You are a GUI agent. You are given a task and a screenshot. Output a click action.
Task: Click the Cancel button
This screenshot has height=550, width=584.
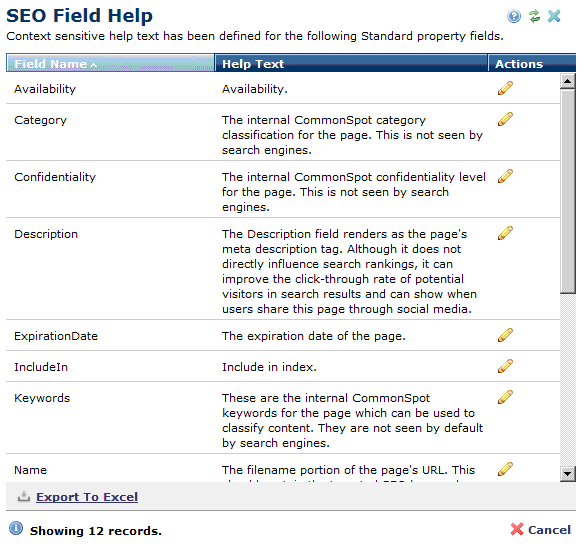pyautogui.click(x=541, y=530)
